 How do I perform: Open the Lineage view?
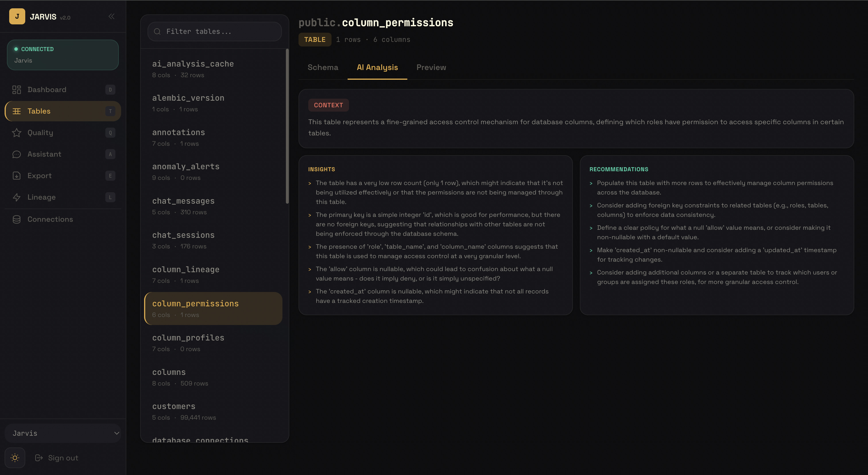(x=63, y=197)
